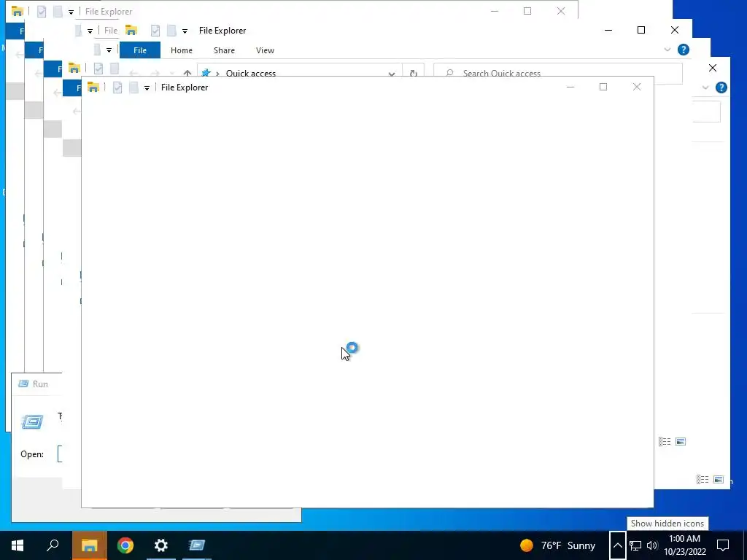Click folder icon in window just behind front one

pyautogui.click(x=74, y=69)
